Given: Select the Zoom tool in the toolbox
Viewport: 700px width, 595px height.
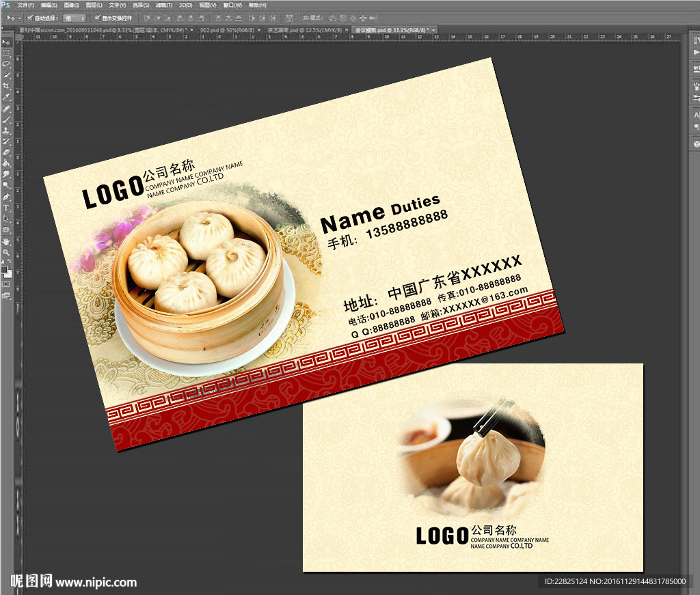Looking at the screenshot, I should [5, 252].
